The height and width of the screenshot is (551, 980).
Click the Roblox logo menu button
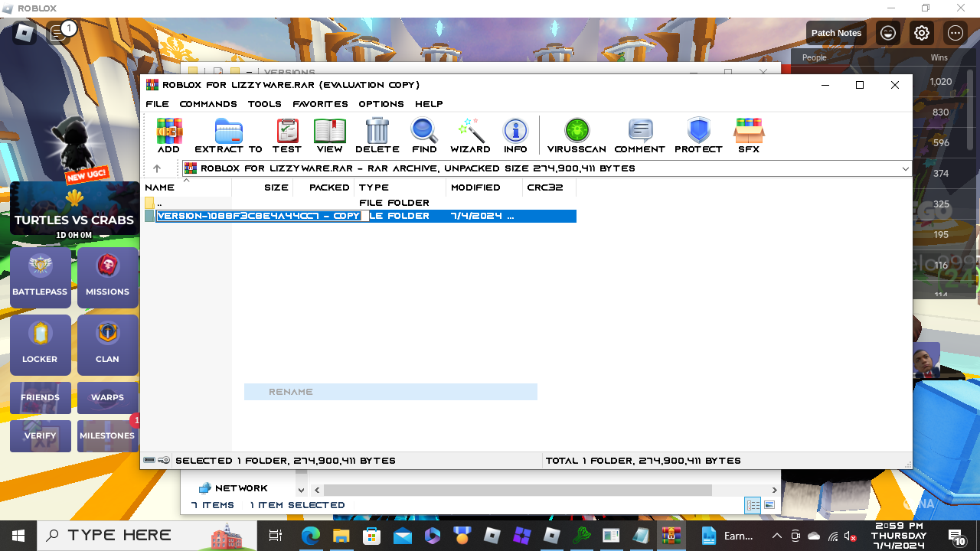[x=24, y=33]
